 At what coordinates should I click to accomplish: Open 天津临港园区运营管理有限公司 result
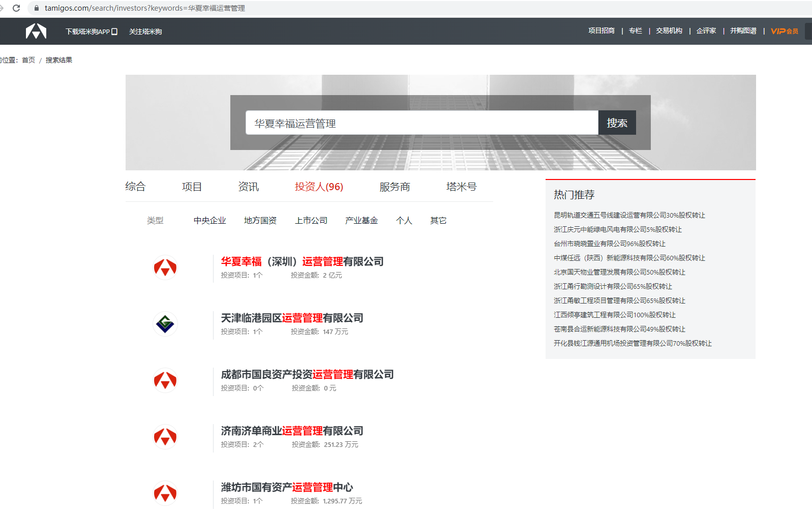pyautogui.click(x=292, y=318)
